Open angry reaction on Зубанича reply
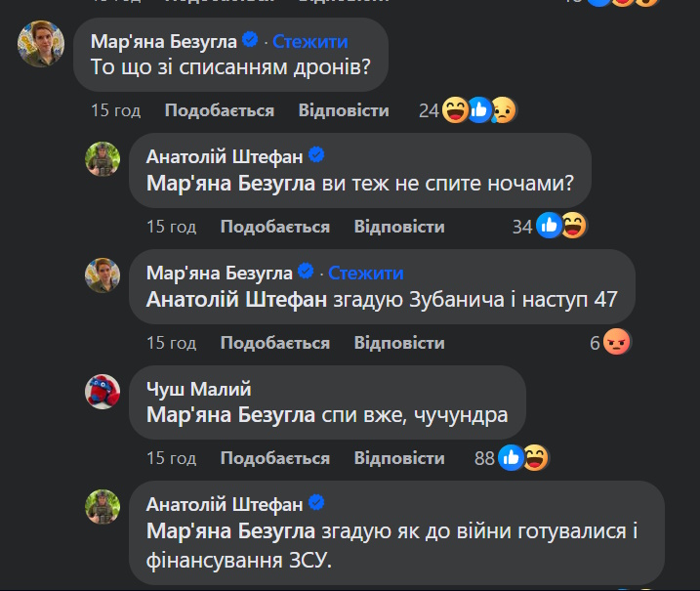This screenshot has height=591, width=700. (616, 343)
